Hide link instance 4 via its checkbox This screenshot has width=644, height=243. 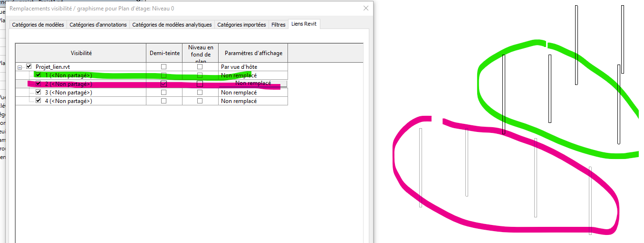38,101
